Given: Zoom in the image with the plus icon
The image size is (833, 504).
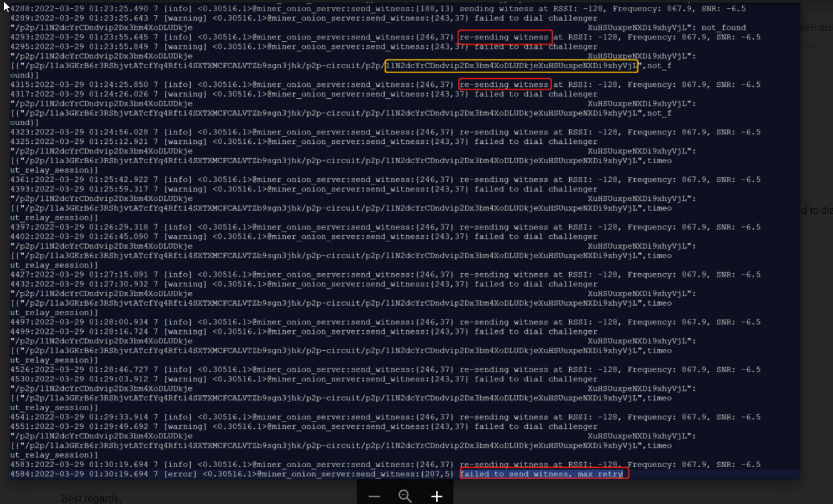Looking at the screenshot, I should pyautogui.click(x=437, y=496).
